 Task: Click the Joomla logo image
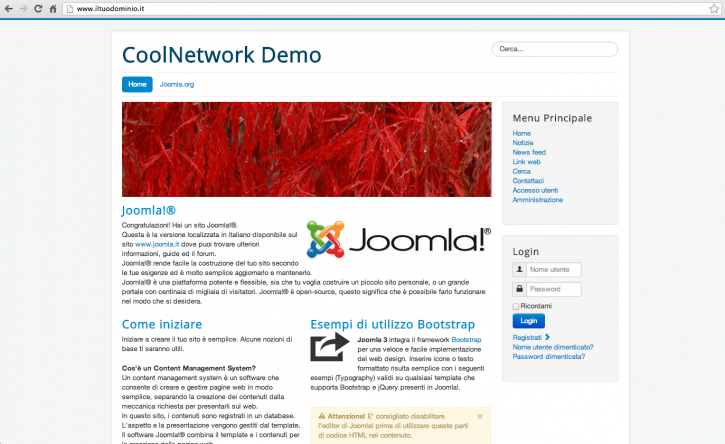399,239
